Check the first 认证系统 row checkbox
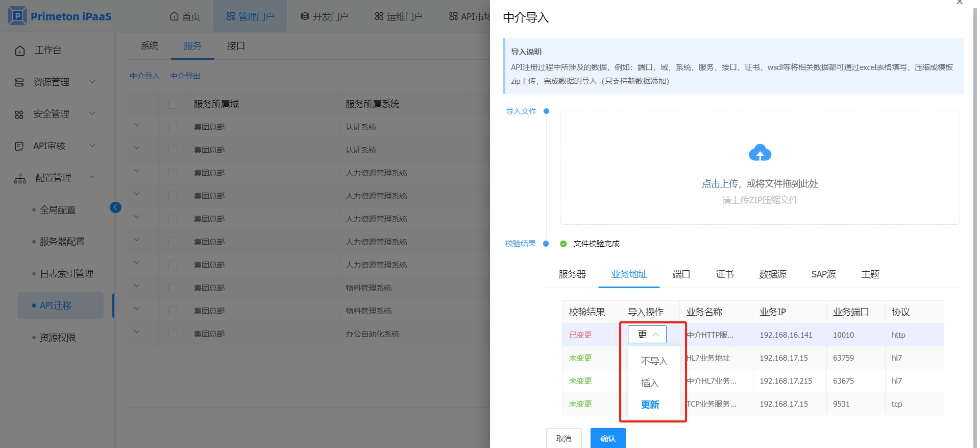The height and width of the screenshot is (448, 980). pos(173,127)
